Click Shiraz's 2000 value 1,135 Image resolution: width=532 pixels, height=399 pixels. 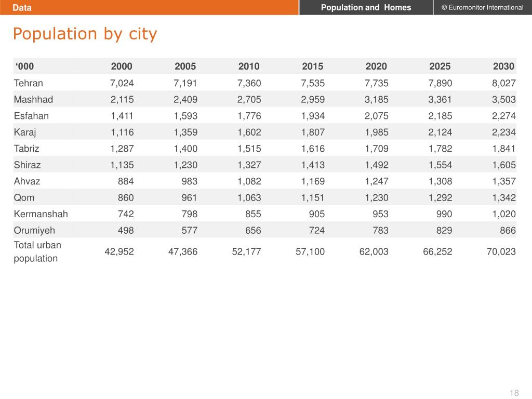[x=122, y=165]
